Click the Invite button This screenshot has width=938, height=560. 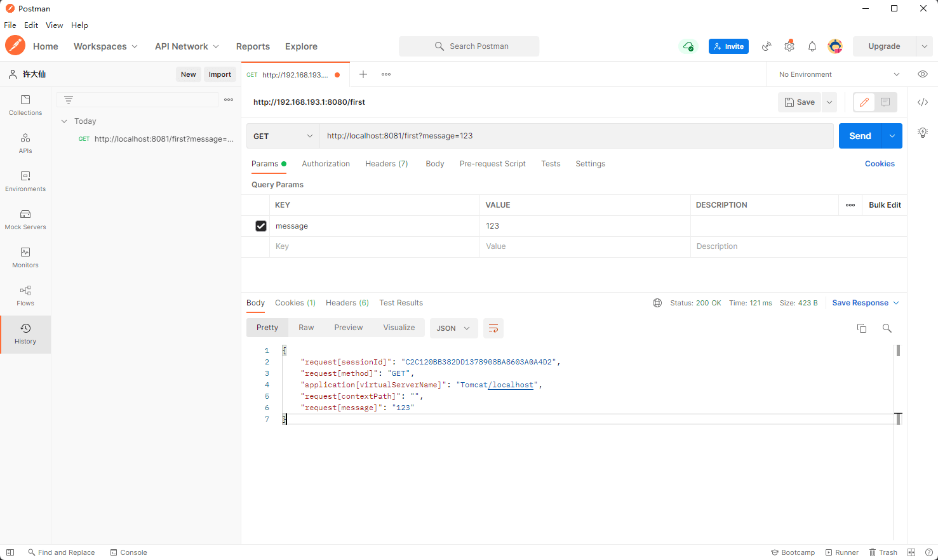coord(729,46)
